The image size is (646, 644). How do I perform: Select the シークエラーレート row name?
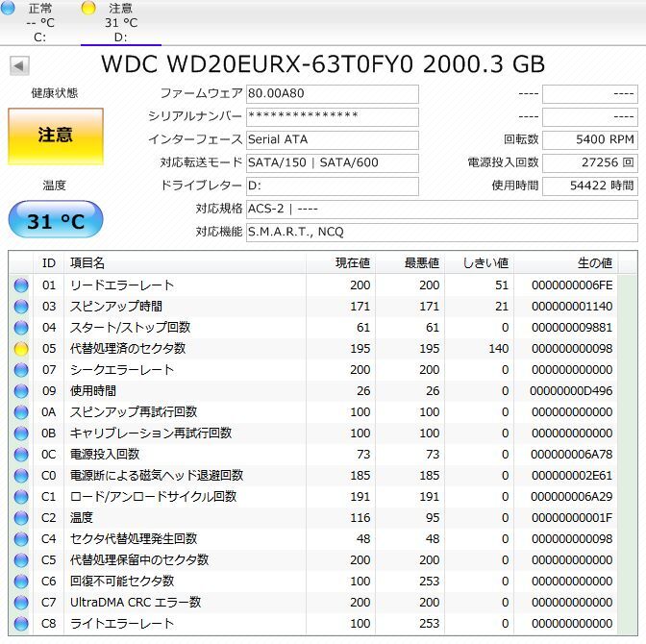click(122, 370)
